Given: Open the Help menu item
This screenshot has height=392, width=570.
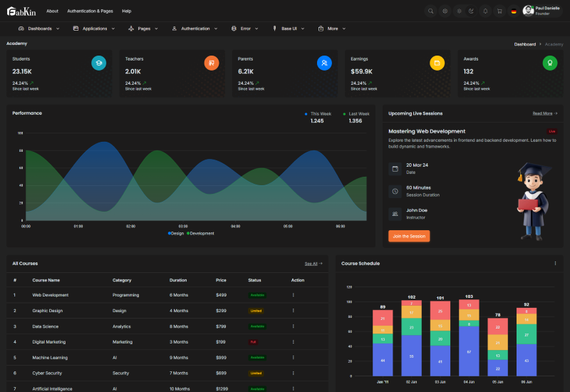Looking at the screenshot, I should (x=126, y=11).
